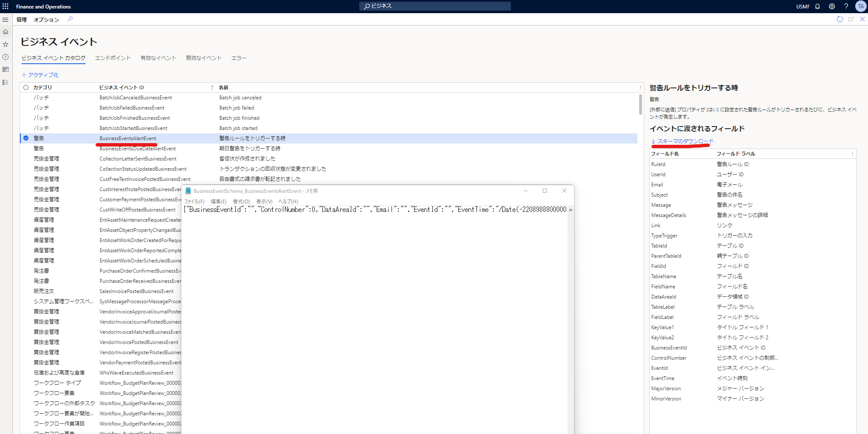Click the スキーマのダウンロード link
This screenshot has height=434, width=868.
(x=682, y=141)
